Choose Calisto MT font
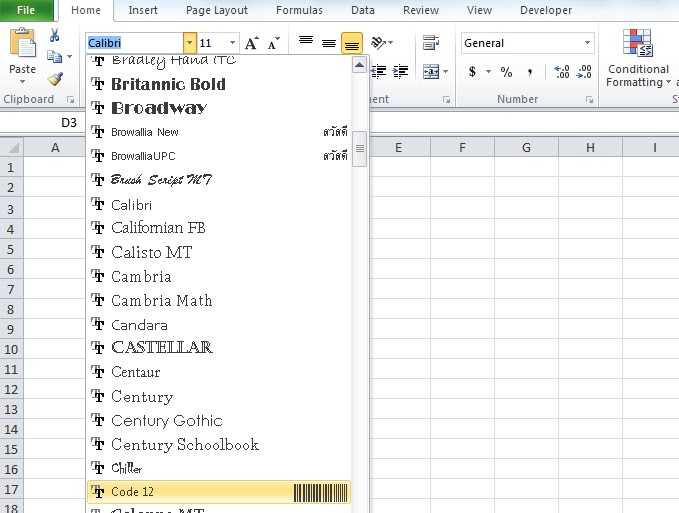679x513 pixels. click(x=219, y=252)
